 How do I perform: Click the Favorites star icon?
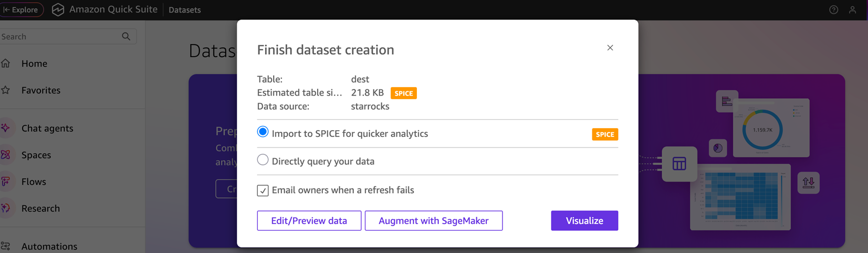[6, 90]
